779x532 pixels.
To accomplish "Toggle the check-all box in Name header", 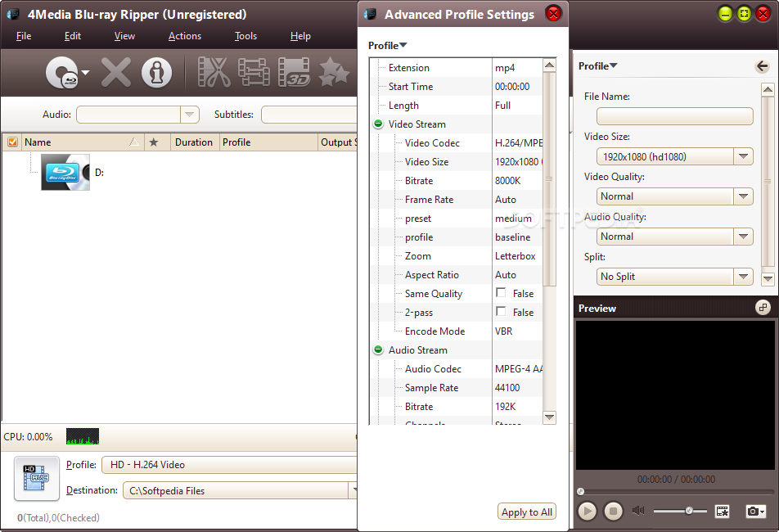I will (x=12, y=142).
